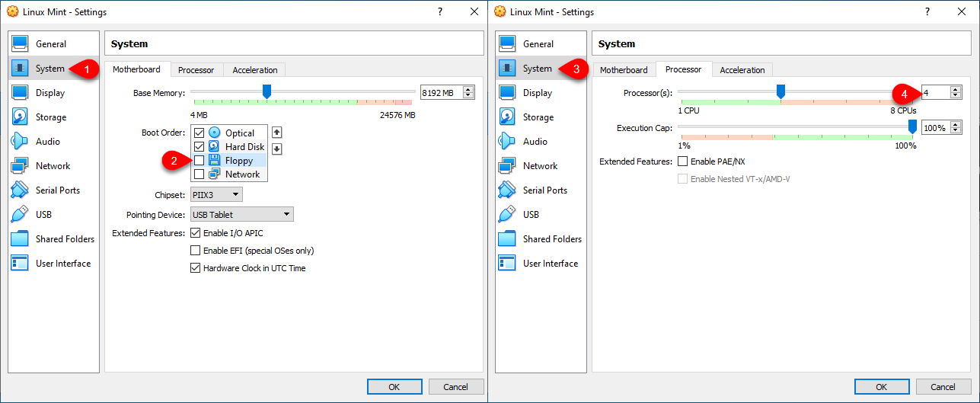
Task: Open Network icon in left window sidebar
Action: pyautogui.click(x=21, y=166)
